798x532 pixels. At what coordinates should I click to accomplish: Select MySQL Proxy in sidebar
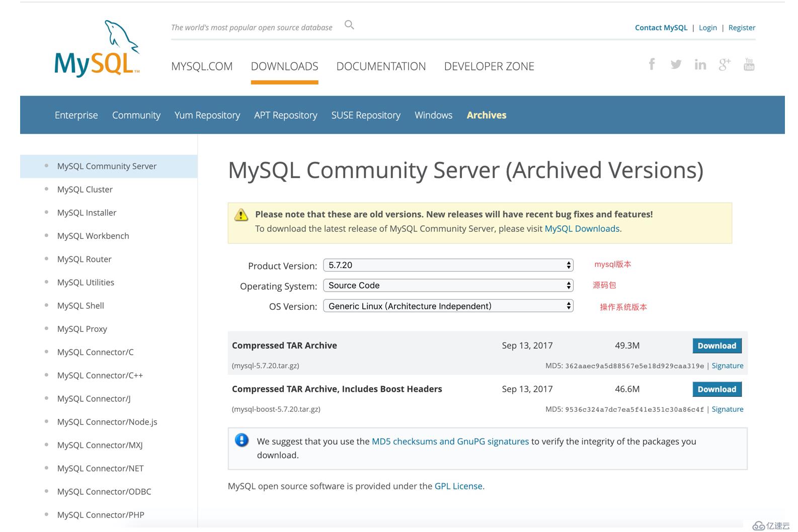coord(82,329)
